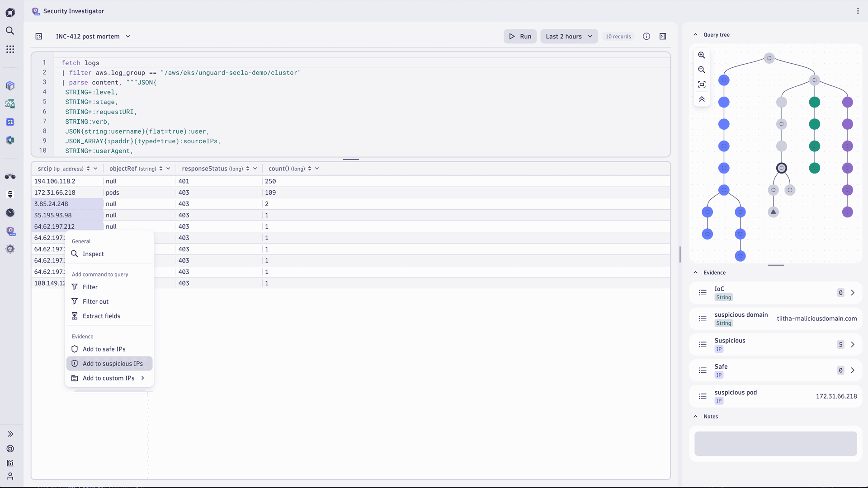Choose Filter out from the context menu
868x488 pixels.
(x=109, y=301)
